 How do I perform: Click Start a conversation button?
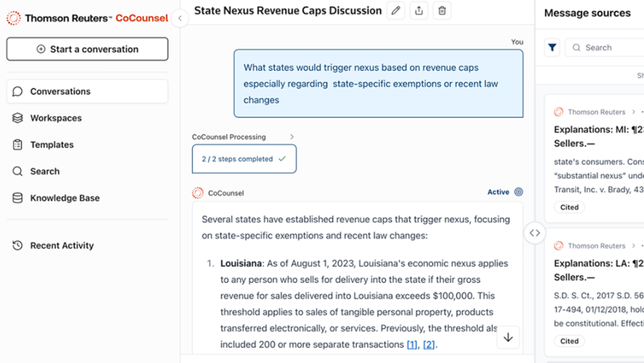(87, 49)
